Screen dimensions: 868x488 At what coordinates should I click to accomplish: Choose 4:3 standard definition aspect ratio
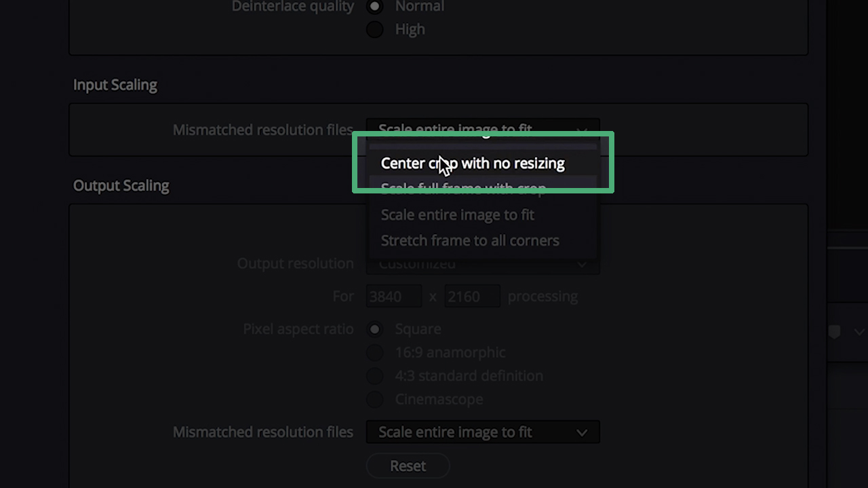pyautogui.click(x=375, y=375)
